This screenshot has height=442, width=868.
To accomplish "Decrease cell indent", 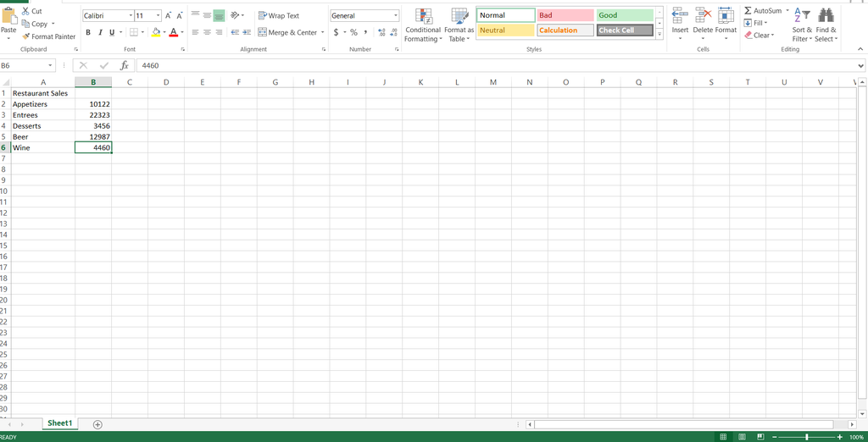I will (x=235, y=33).
